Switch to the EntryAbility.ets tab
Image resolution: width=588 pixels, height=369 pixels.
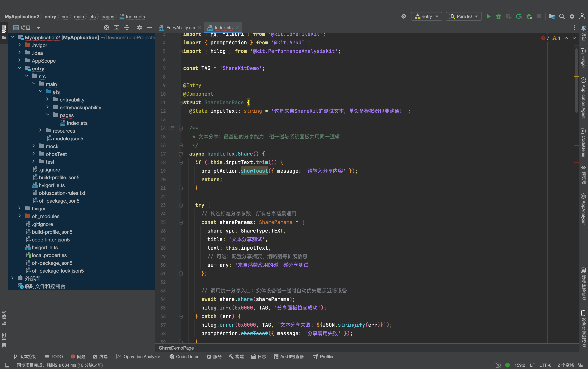coord(180,28)
